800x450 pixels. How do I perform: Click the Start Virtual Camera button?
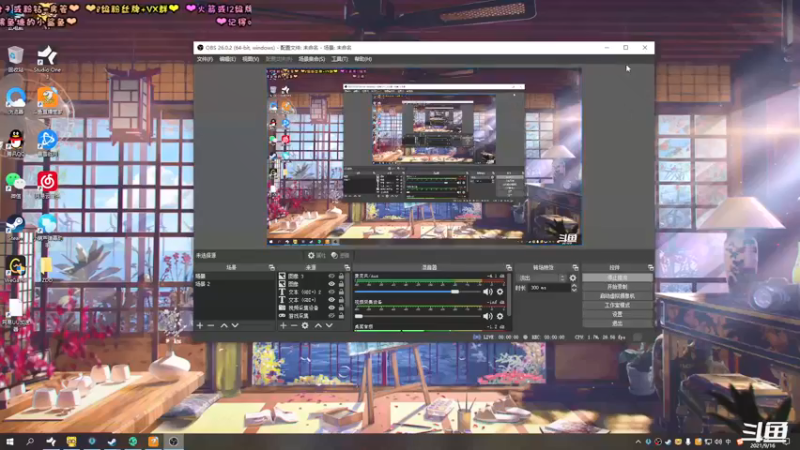[617, 296]
